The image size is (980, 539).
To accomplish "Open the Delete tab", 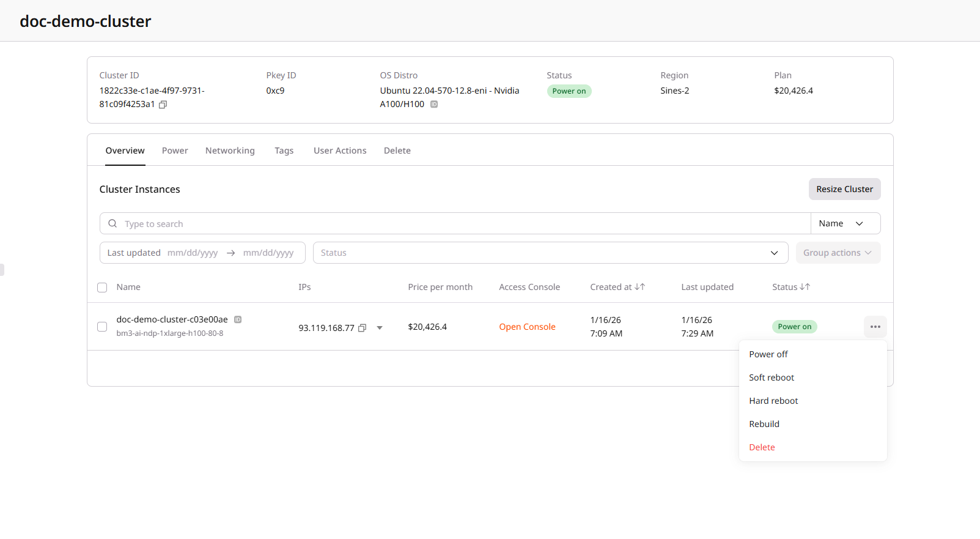I will click(397, 151).
